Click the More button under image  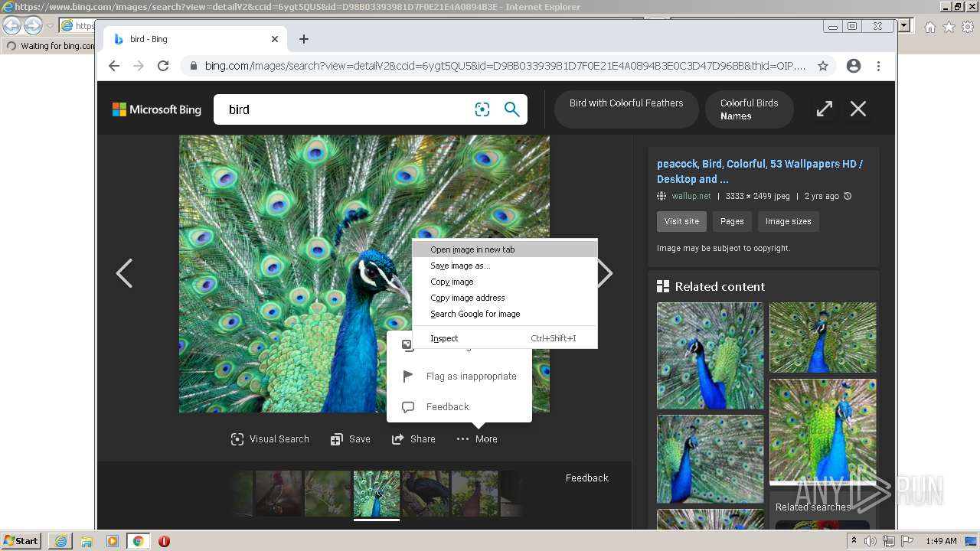(x=477, y=439)
